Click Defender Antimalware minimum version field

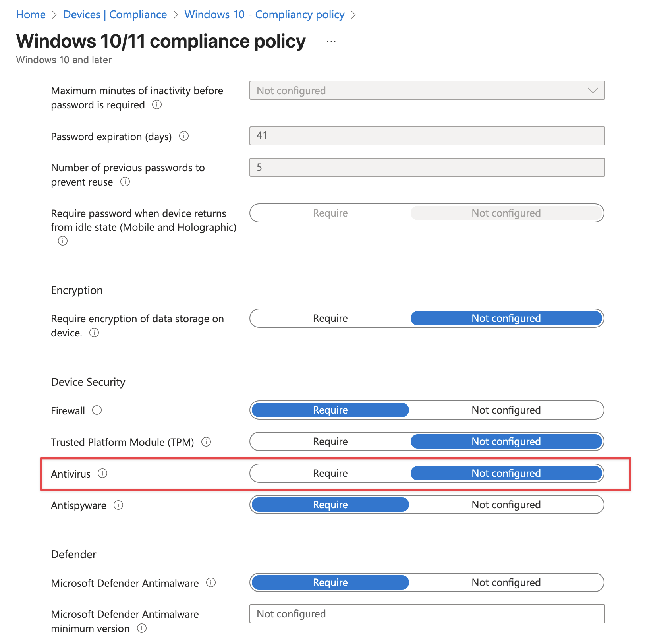pos(427,614)
